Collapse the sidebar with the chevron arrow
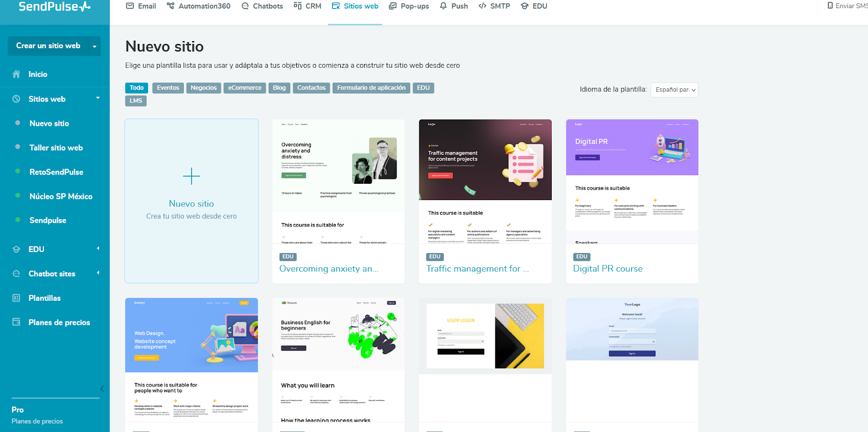 pyautogui.click(x=102, y=389)
